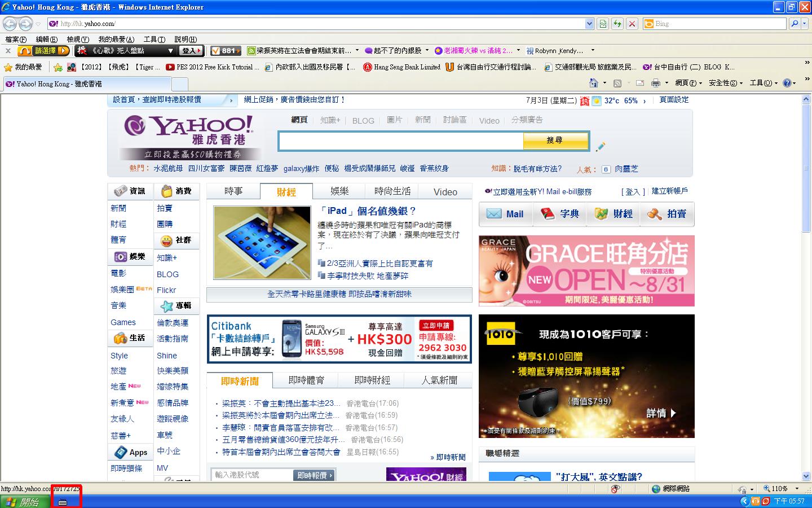Click the Read Mail envelope icon in command bar
This screenshot has width=812, height=508.
(640, 83)
